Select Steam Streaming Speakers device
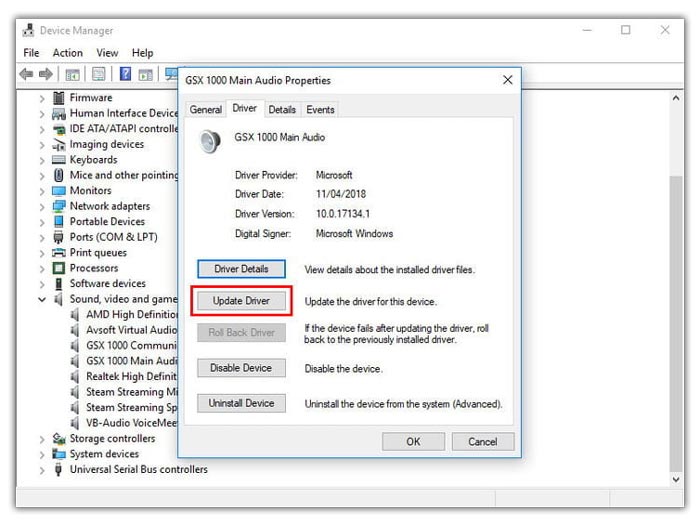700x525 pixels. click(131, 408)
